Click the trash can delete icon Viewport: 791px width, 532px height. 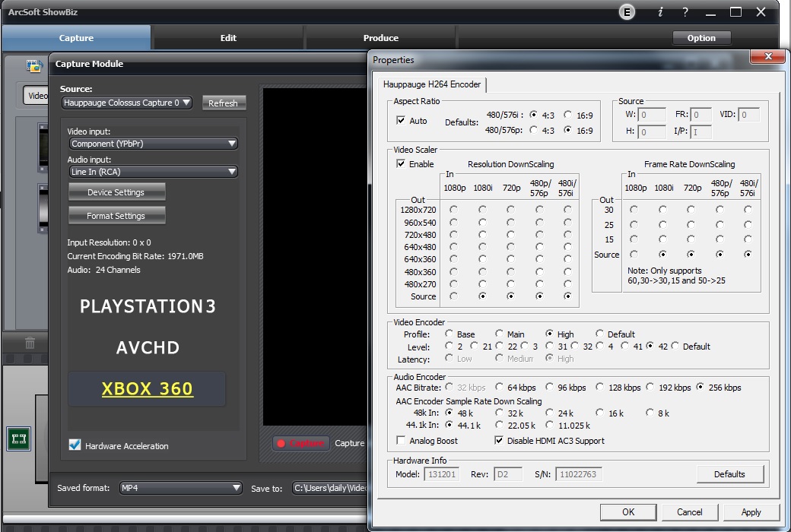[x=30, y=344]
